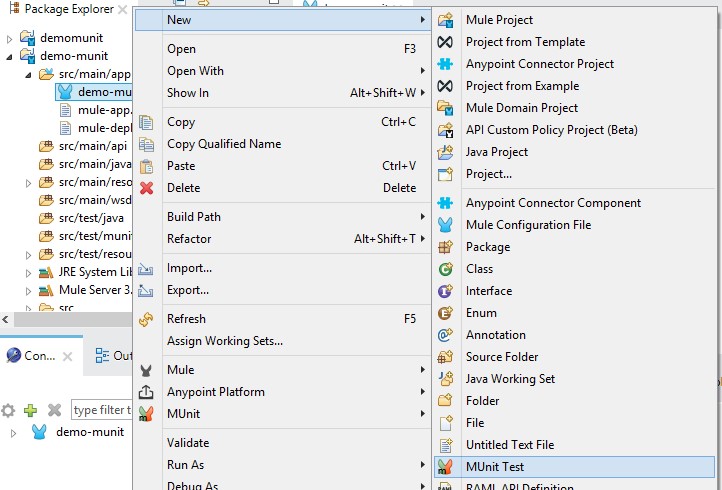Click the Mule Configuration File icon
Viewport: 722px width, 490px height.
[445, 225]
